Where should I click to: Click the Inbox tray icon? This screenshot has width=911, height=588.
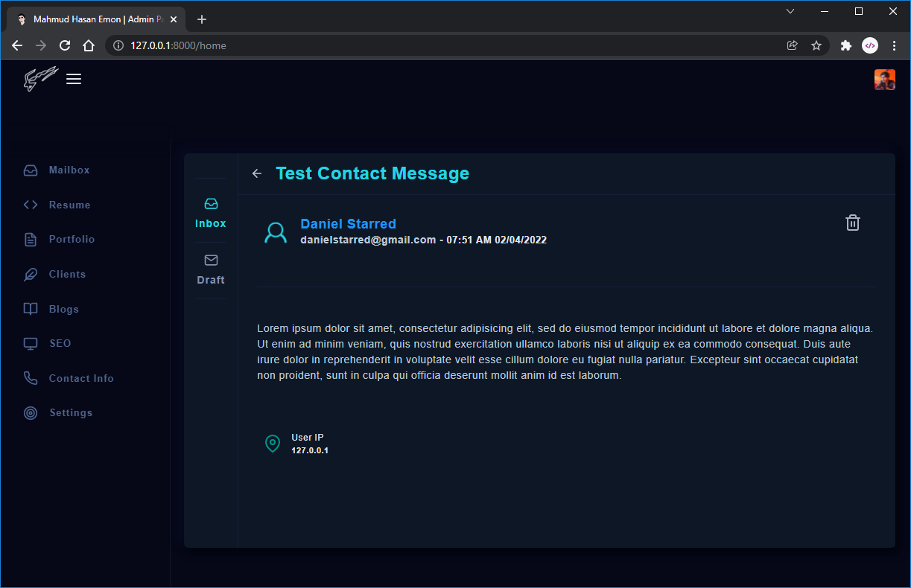pyautogui.click(x=211, y=204)
